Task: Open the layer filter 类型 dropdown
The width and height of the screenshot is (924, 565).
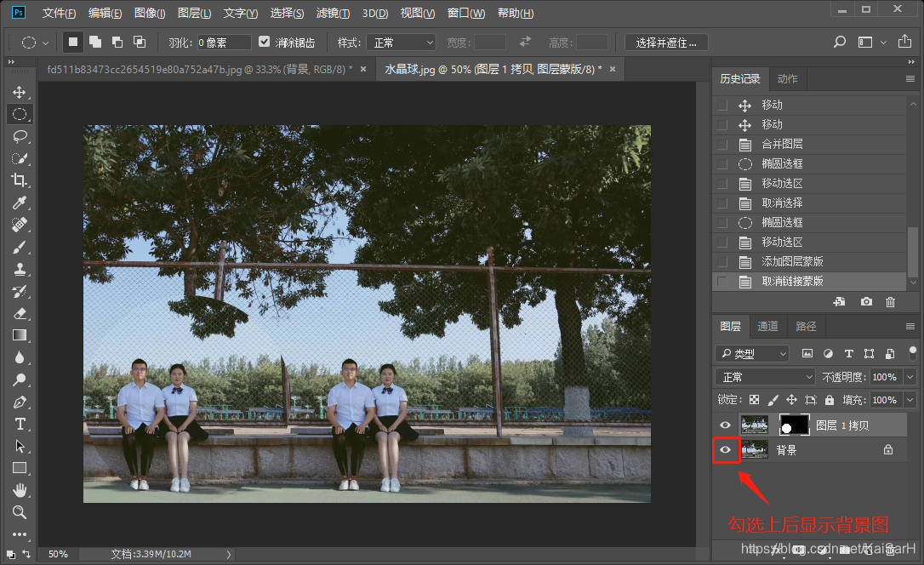Action: pyautogui.click(x=752, y=353)
